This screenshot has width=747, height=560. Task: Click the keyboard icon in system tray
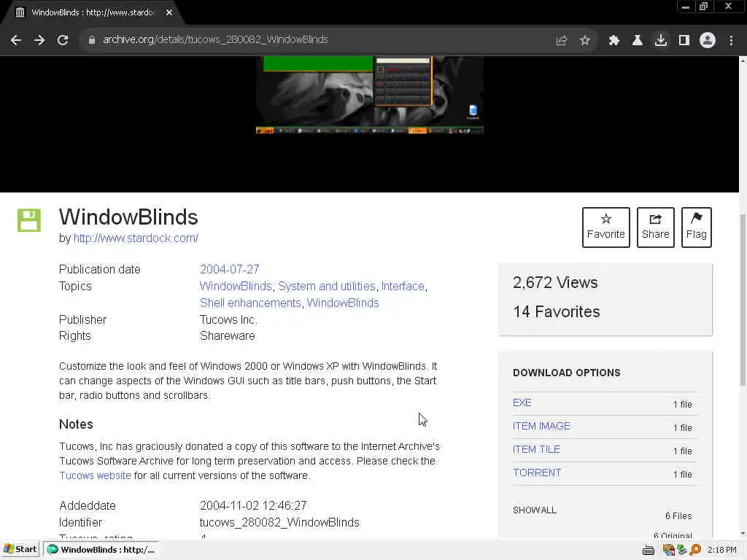649,550
